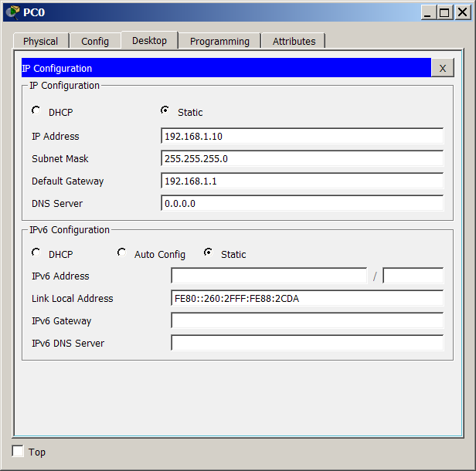Click the Subnet Mask field
The image size is (476, 471).
302,159
